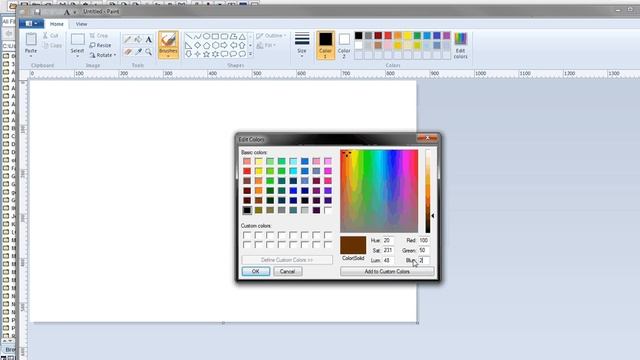Pick the white basic color swatch in dialog
This screenshot has width=640, height=360.
[x=328, y=210]
